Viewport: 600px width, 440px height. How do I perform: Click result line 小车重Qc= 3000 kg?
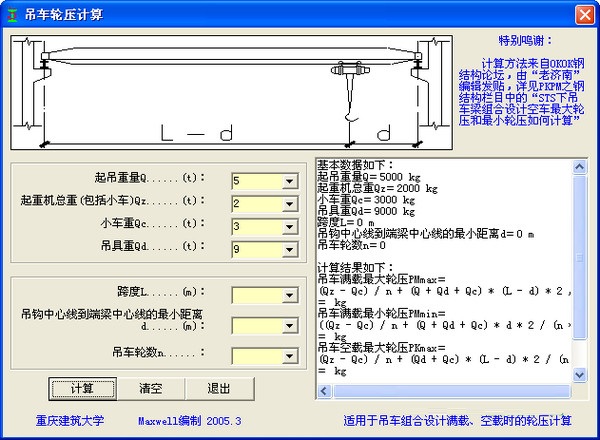click(x=366, y=200)
